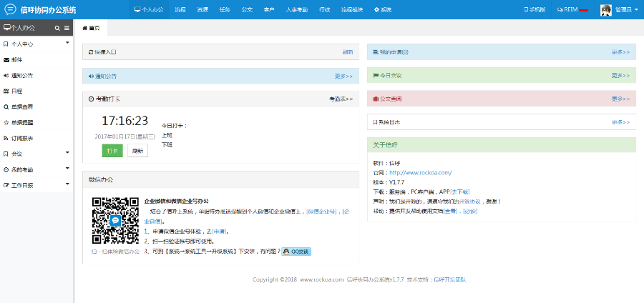Expand the 我的考勤 sidebar group
The height and width of the screenshot is (303, 644).
tap(37, 170)
